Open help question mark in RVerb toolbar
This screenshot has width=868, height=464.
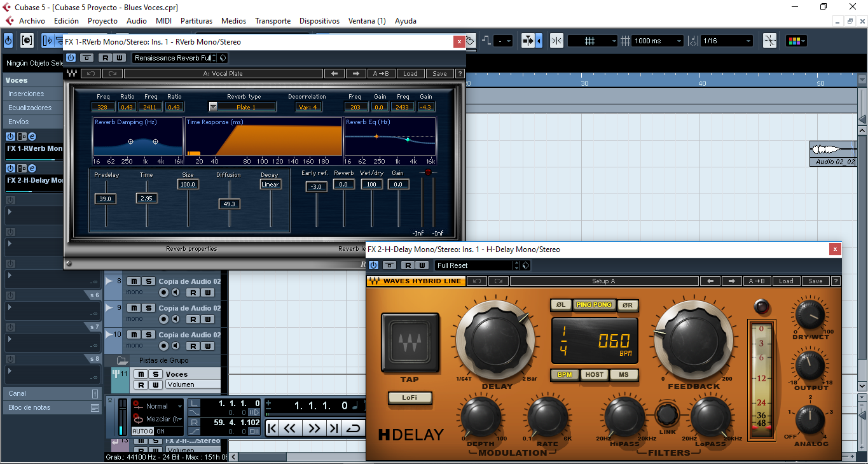460,74
